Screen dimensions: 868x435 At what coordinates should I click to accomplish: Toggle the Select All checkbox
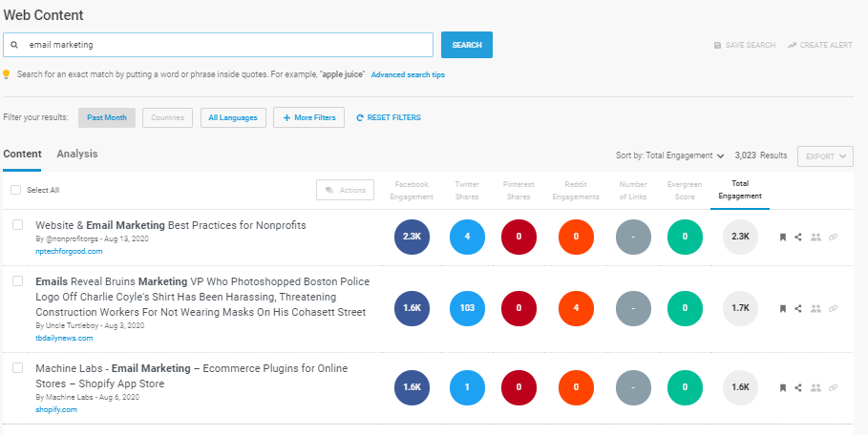click(16, 190)
